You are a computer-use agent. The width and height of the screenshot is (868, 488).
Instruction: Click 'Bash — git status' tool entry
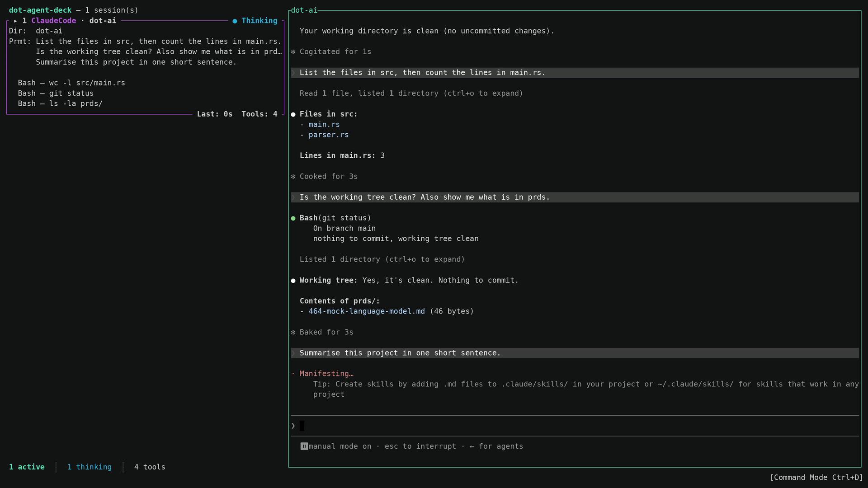56,94
